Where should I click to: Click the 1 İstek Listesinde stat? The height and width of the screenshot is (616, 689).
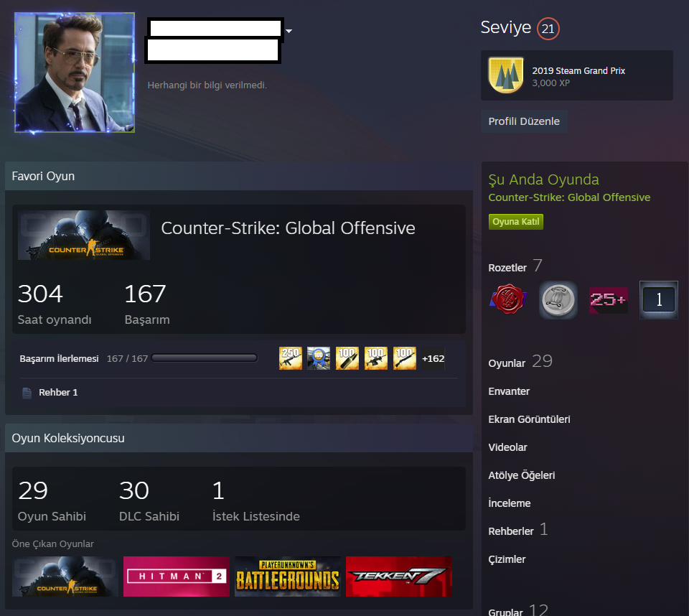(256, 500)
